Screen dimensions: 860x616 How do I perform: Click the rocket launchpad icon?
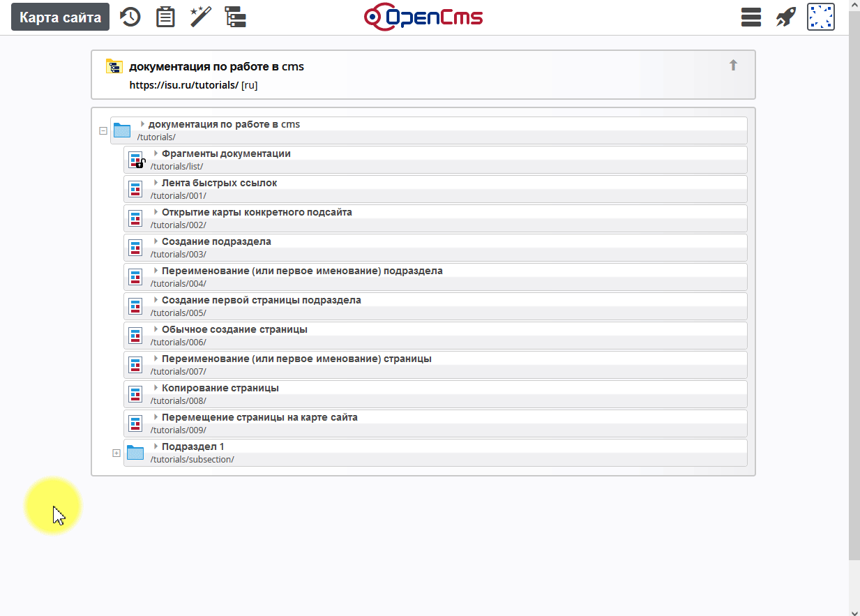tap(786, 17)
